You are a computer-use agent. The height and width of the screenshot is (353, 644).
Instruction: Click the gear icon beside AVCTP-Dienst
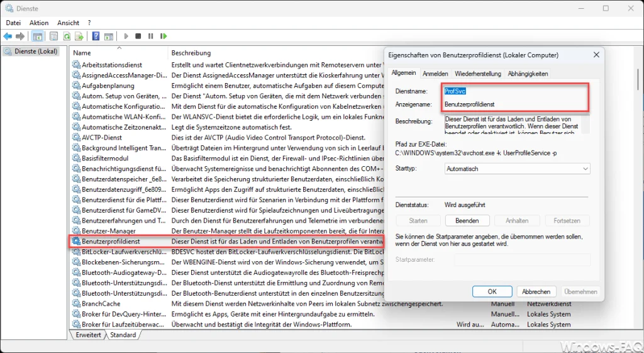[76, 137]
